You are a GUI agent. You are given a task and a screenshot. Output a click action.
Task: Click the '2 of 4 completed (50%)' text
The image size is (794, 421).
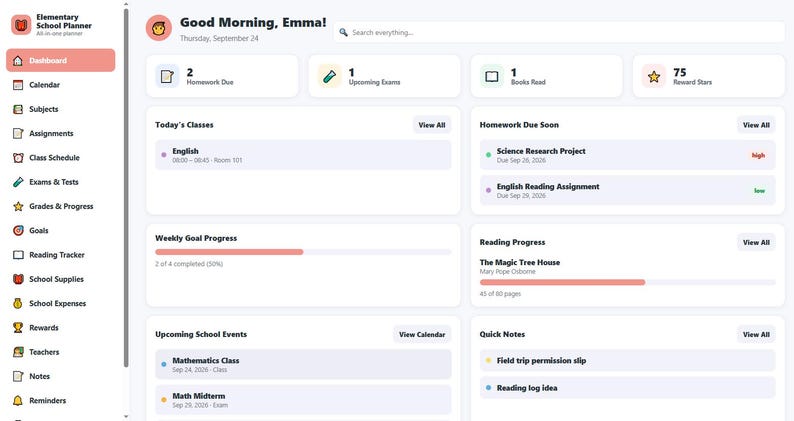point(189,264)
